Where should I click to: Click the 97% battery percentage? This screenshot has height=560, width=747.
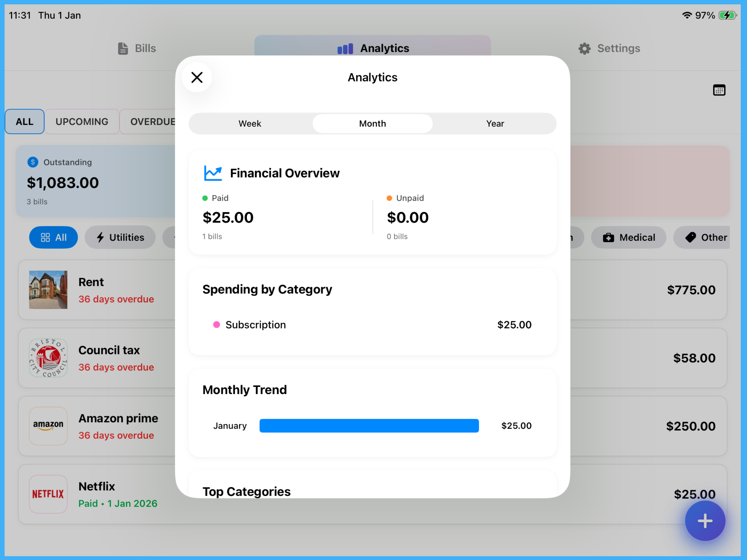(705, 15)
